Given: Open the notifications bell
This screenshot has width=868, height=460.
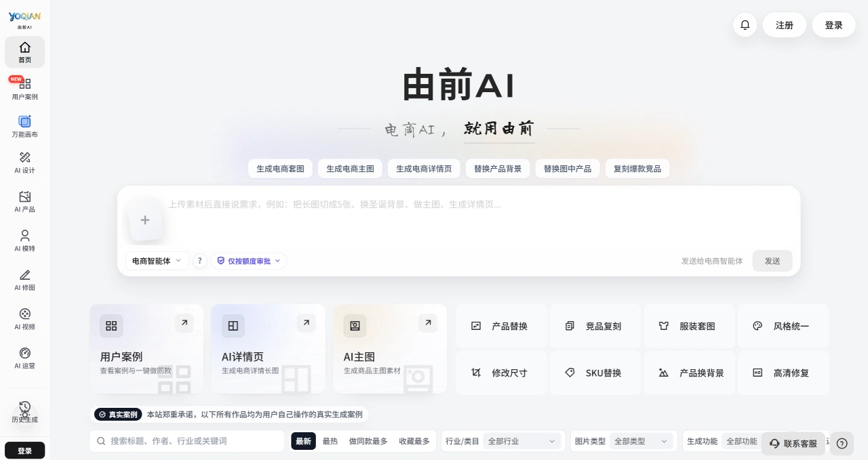Looking at the screenshot, I should [x=745, y=25].
